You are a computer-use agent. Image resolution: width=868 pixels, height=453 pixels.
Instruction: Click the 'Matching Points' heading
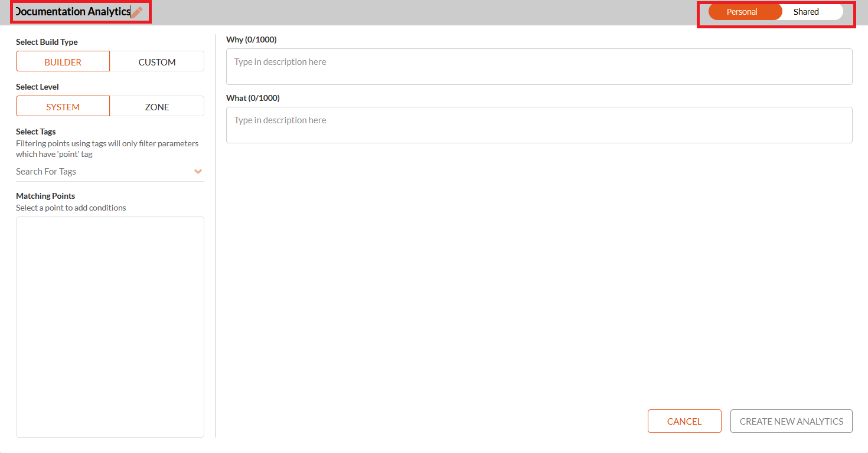pos(45,196)
